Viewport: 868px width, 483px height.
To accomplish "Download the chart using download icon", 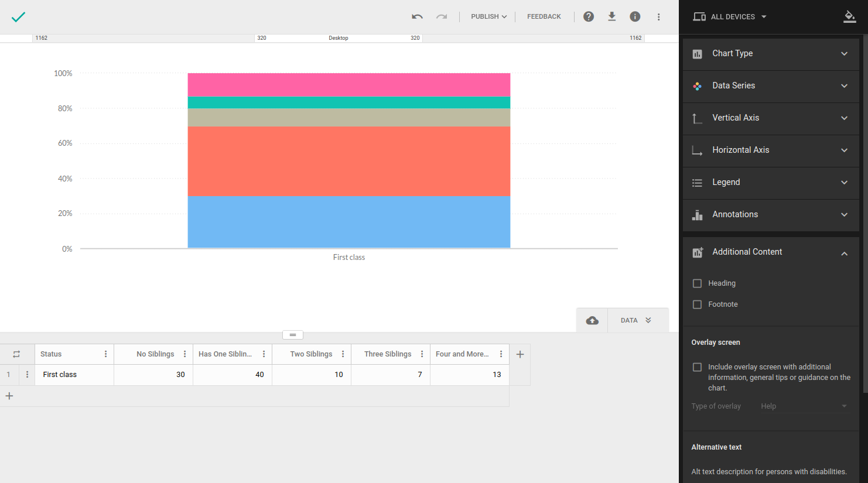I will click(611, 17).
